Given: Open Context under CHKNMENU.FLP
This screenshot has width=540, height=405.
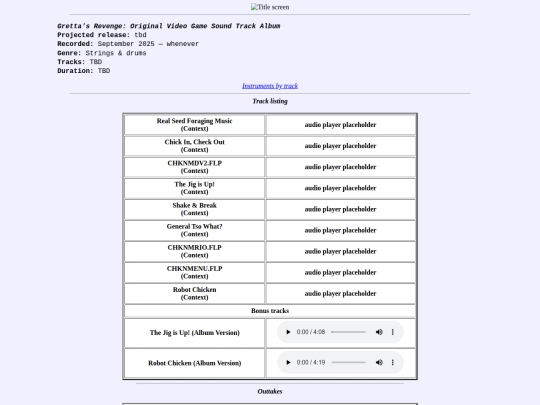Looking at the screenshot, I should pos(195,276).
